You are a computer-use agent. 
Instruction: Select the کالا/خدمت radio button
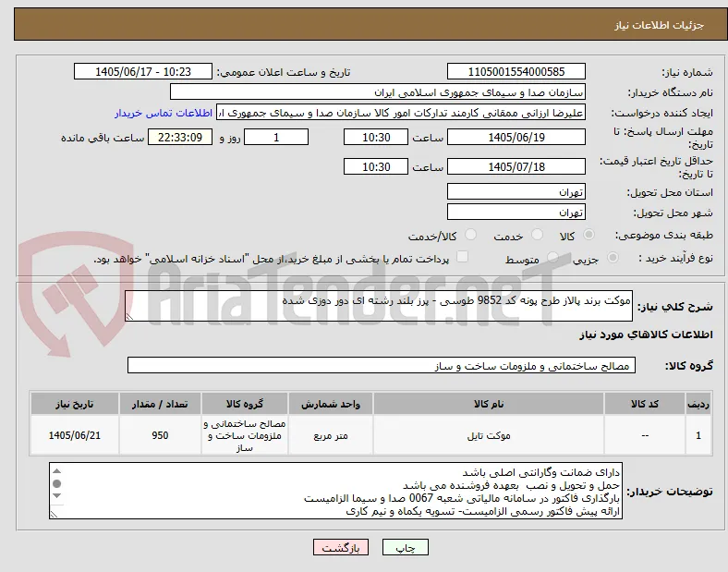pos(471,235)
